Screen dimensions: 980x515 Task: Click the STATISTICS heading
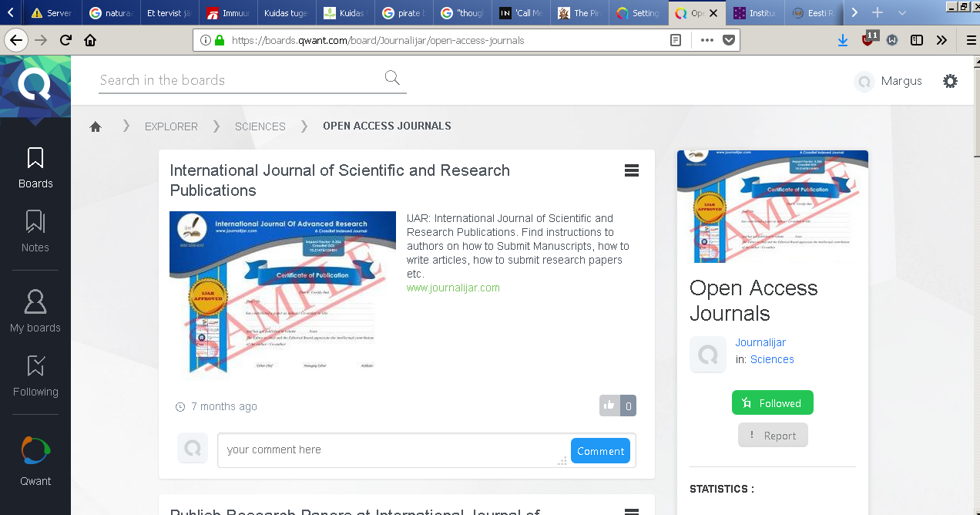722,489
